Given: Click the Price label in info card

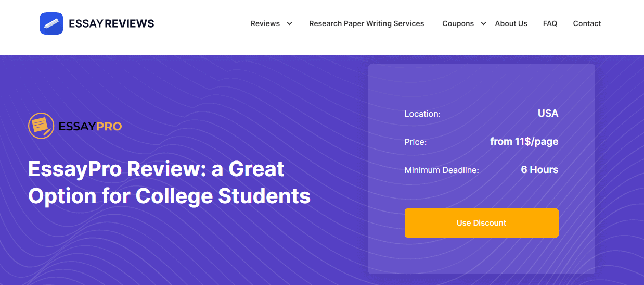Looking at the screenshot, I should (416, 142).
